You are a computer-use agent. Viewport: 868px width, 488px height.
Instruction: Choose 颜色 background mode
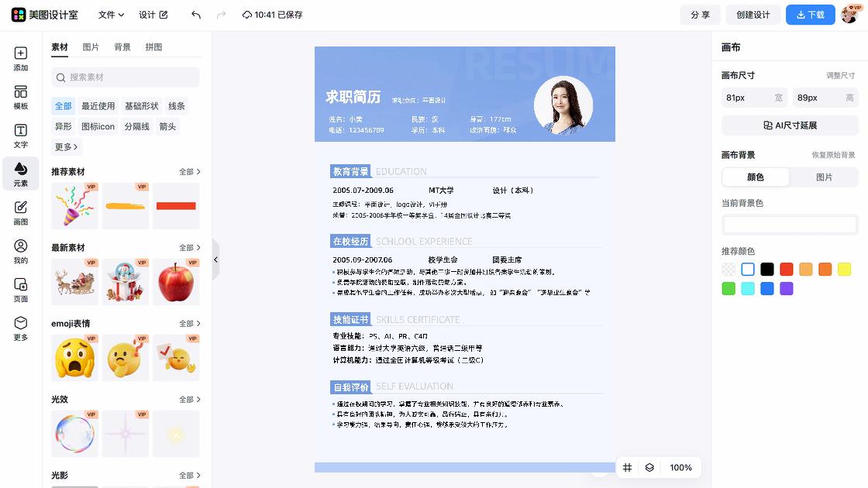[x=756, y=177]
